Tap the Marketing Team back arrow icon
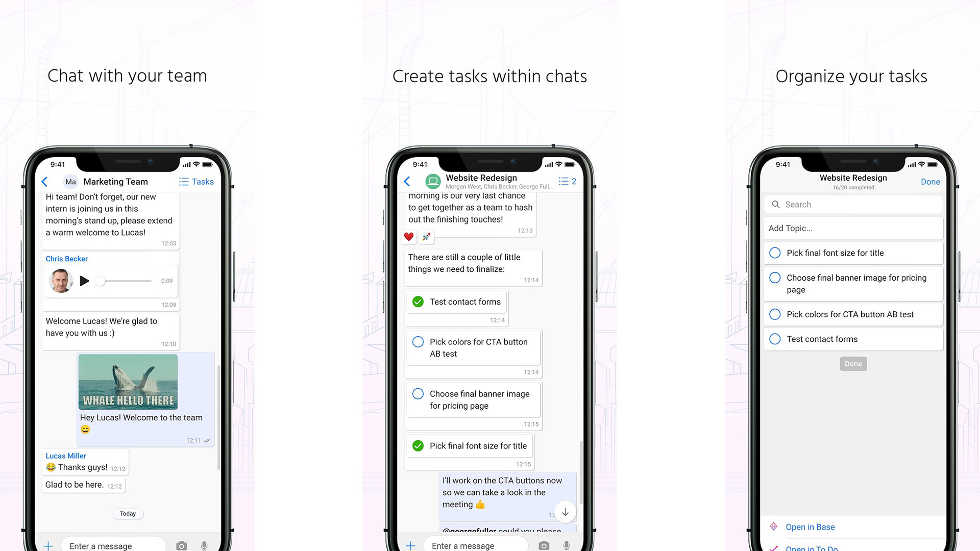980x551 pixels. 45,182
